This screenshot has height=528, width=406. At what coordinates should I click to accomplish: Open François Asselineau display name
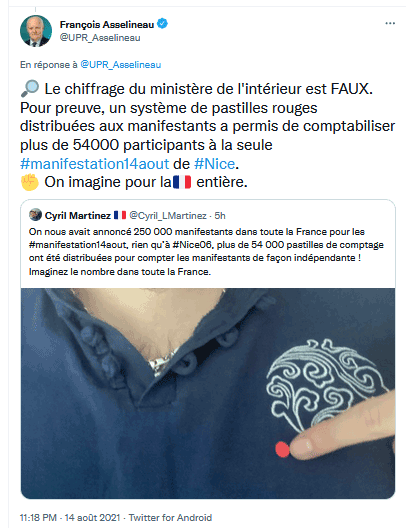pos(107,25)
